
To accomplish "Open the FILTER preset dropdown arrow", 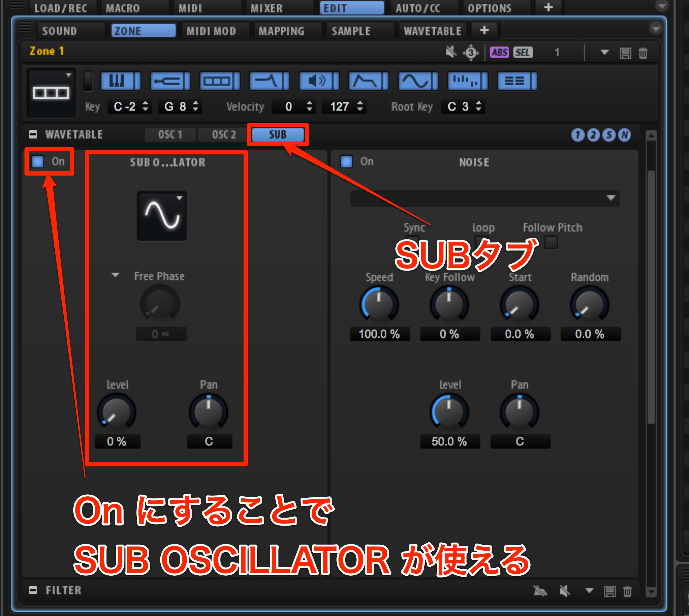I will (x=589, y=591).
